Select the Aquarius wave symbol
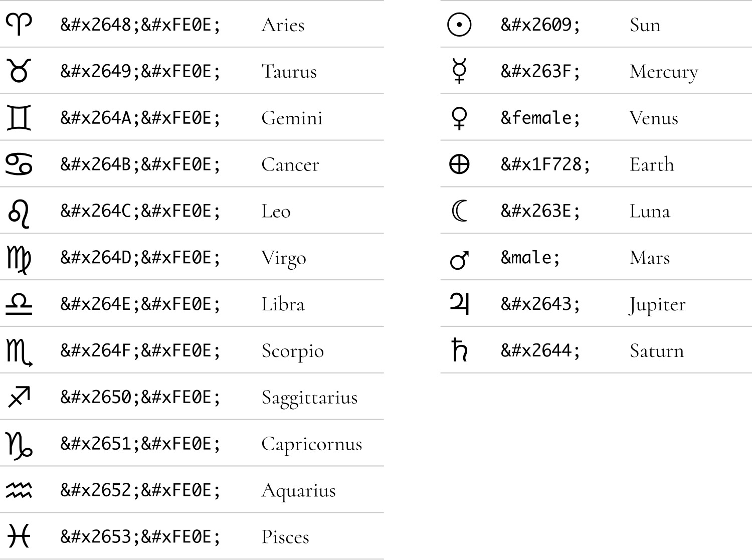Viewport: 752px width, 560px height. click(x=19, y=490)
